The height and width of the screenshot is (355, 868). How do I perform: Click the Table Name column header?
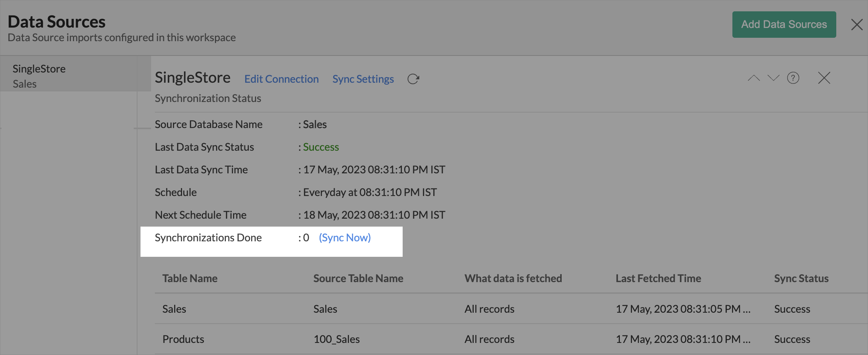coord(190,278)
